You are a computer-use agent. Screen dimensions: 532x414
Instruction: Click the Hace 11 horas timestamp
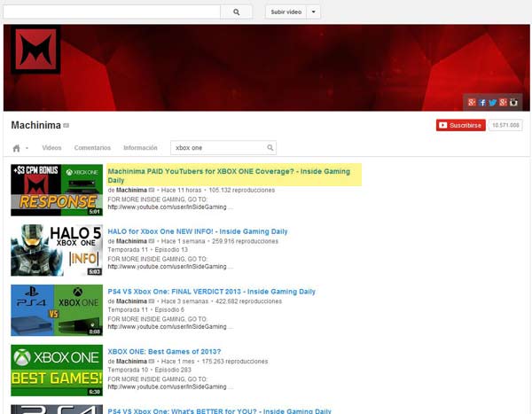click(x=181, y=190)
